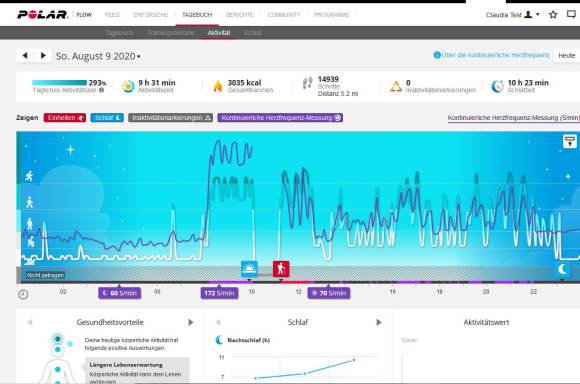
Task: Click the moon sleep marker on chart
Action: click(x=562, y=269)
